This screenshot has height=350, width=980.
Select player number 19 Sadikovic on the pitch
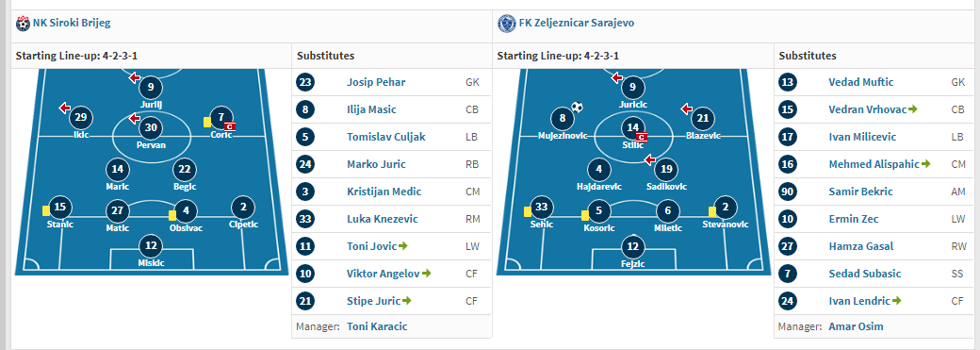point(665,169)
